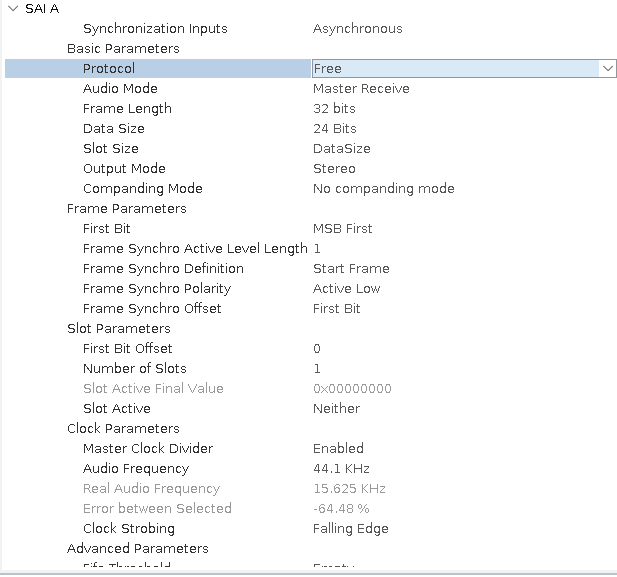Change the Slot Active Neither value
Viewport: 617px width, 577px height.
coord(336,409)
